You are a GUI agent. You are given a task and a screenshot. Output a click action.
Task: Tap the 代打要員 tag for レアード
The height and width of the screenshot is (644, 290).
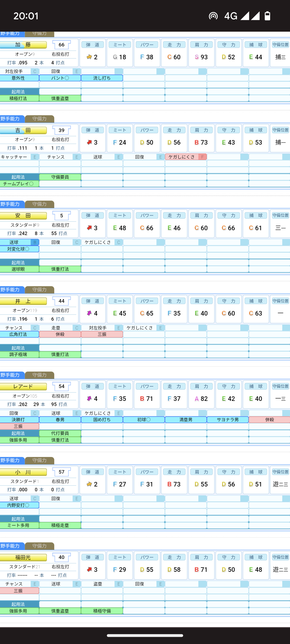60,433
